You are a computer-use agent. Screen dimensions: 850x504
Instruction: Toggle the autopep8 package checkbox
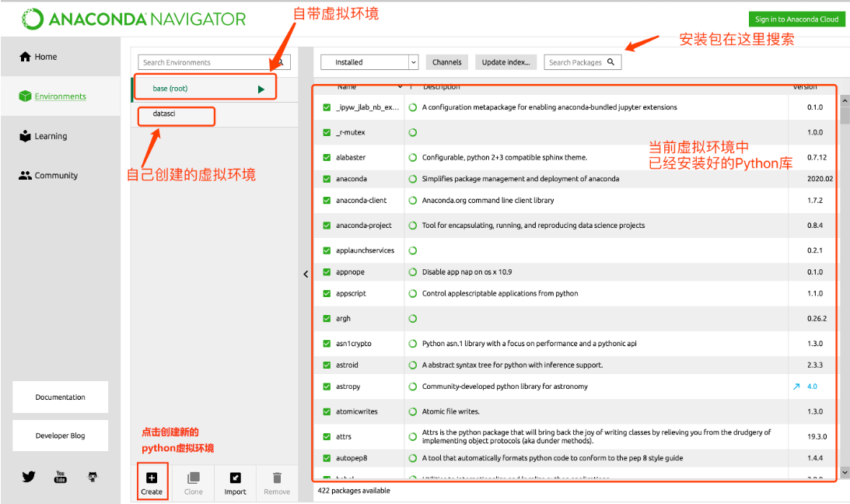[x=327, y=457]
